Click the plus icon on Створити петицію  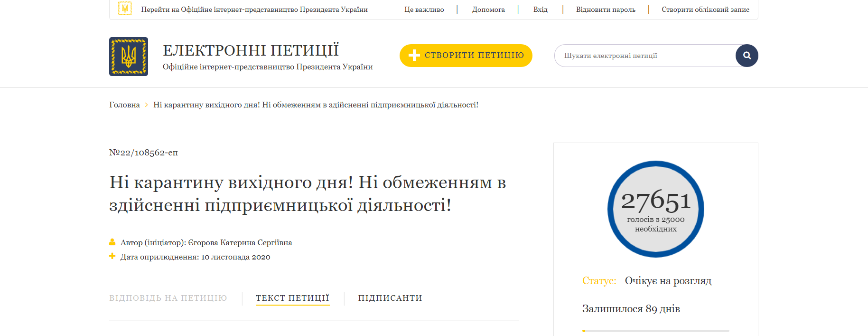click(414, 55)
